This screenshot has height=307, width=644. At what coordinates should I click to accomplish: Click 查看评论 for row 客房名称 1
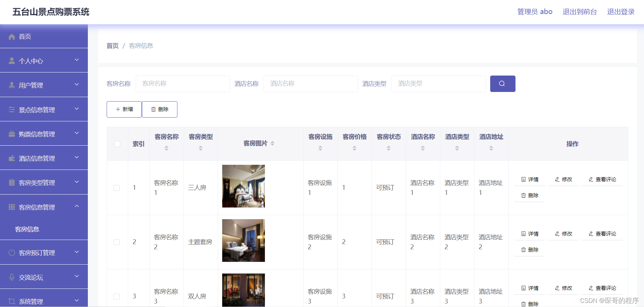[x=603, y=179]
